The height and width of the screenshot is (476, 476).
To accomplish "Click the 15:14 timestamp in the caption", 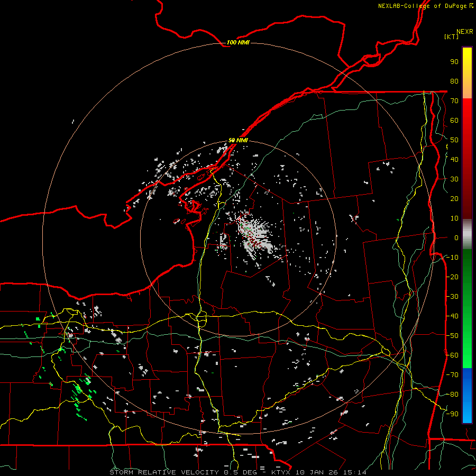I will pyautogui.click(x=355, y=472).
